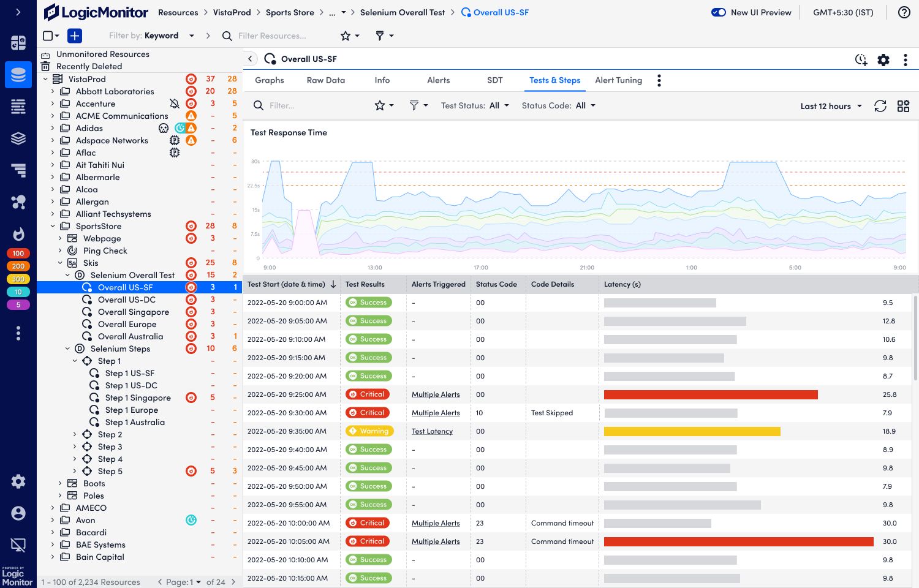Click the schedule SDT clock-plus icon

[861, 59]
